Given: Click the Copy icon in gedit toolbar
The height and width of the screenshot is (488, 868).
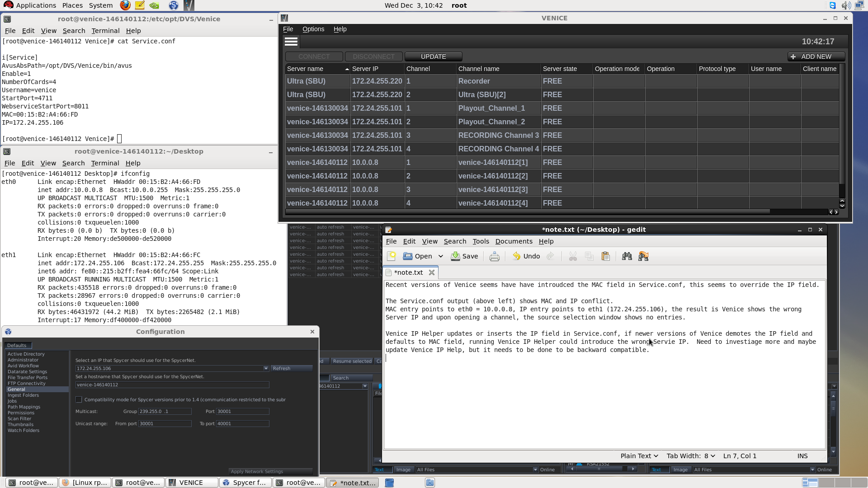Looking at the screenshot, I should pos(589,256).
